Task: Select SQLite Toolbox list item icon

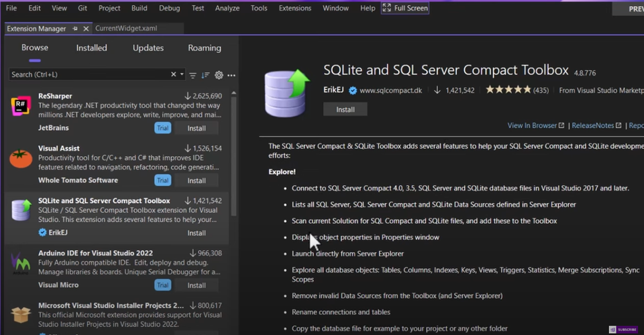Action: [21, 210]
